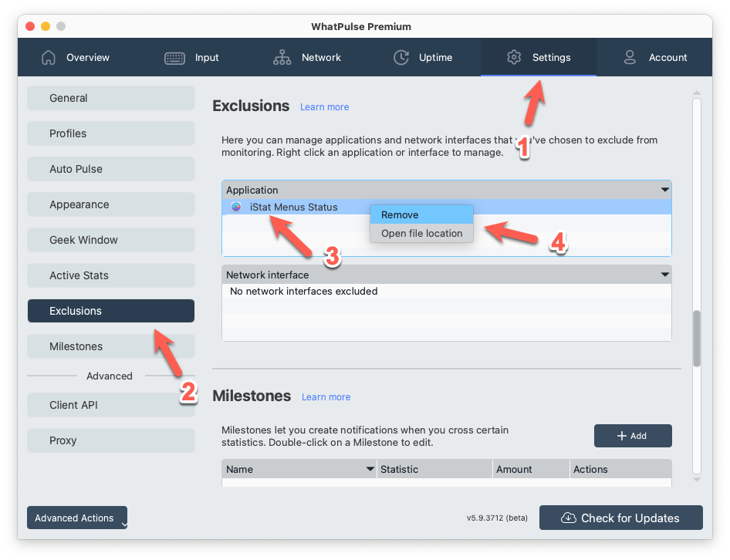This screenshot has height=560, width=730.
Task: Click the cloud download icon on Check for Updates
Action: [x=569, y=518]
